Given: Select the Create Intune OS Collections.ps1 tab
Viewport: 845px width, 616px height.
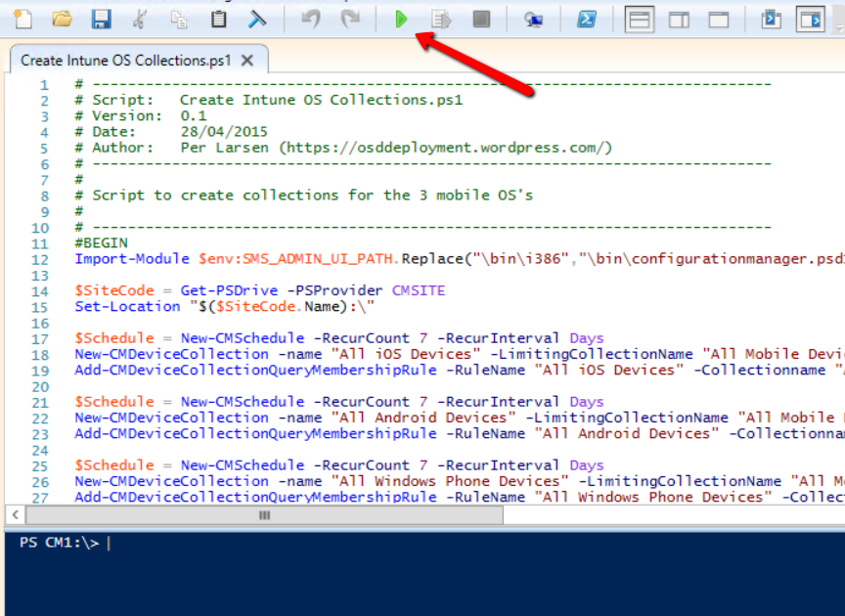Looking at the screenshot, I should [x=125, y=60].
